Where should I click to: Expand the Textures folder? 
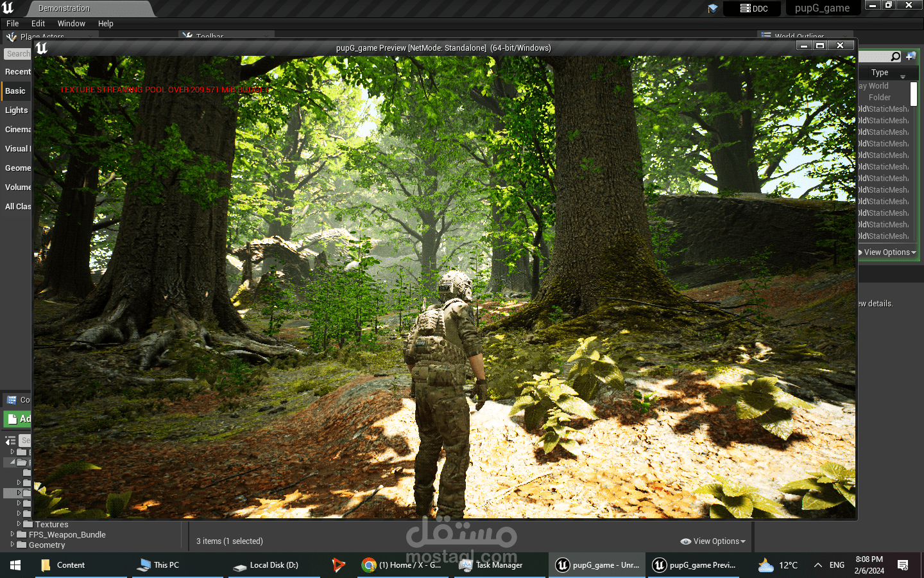click(x=19, y=524)
